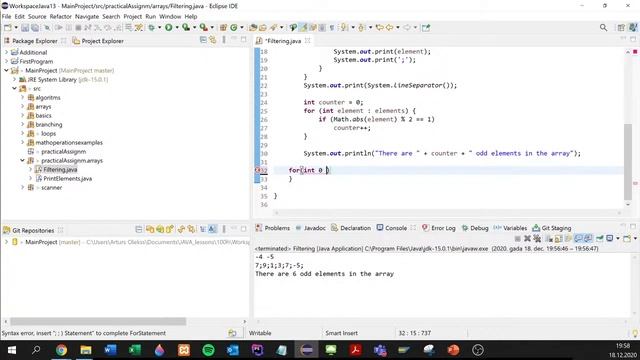This screenshot has height=360, width=640.
Task: Expand the FirstProgram project node
Action: [6, 61]
